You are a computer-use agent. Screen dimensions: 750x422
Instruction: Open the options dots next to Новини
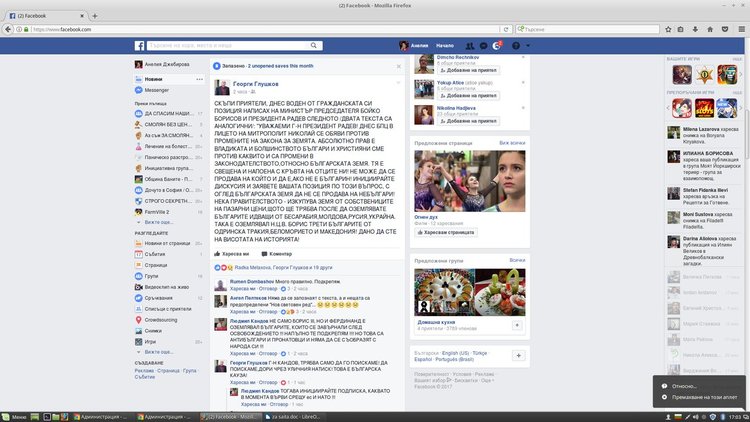(x=201, y=77)
